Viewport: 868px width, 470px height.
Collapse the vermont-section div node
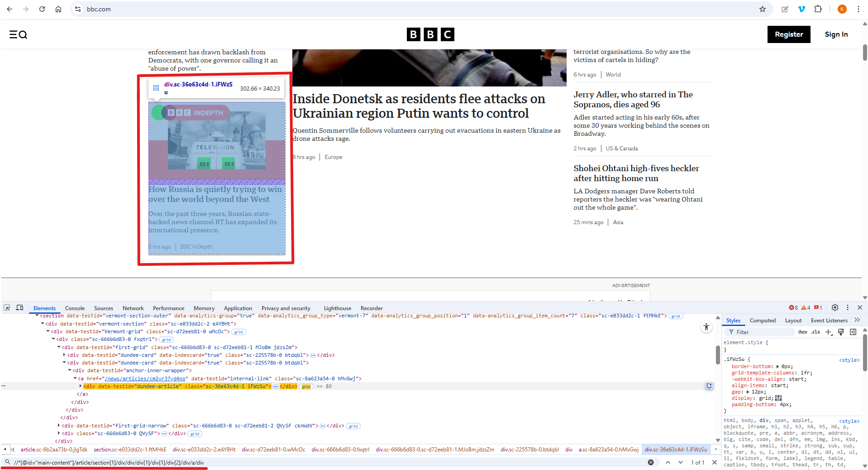[43, 324]
